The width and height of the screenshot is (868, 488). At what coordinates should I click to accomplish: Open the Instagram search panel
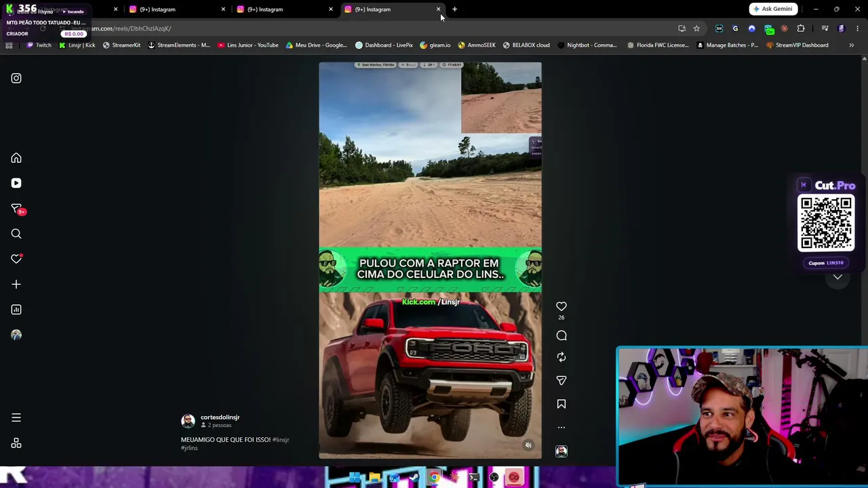tap(16, 234)
